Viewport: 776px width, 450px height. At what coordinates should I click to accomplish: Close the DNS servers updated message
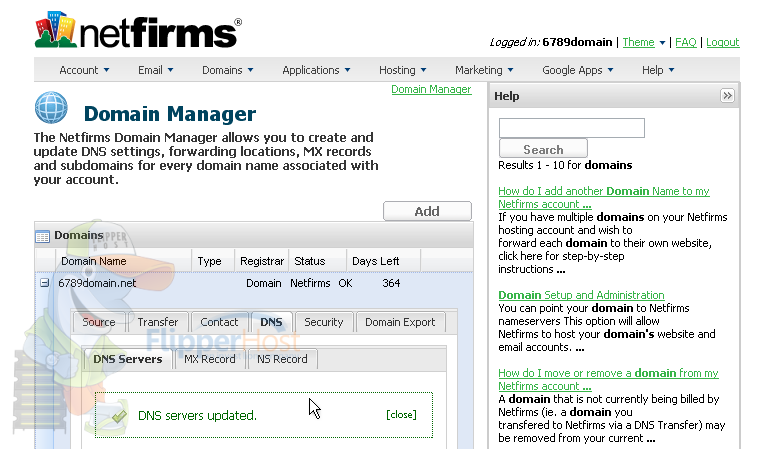[x=401, y=415]
